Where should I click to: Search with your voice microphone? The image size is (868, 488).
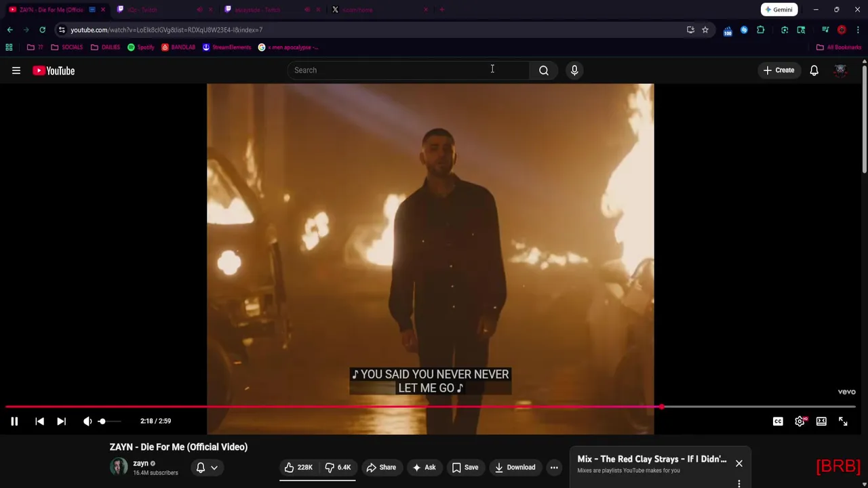click(574, 70)
